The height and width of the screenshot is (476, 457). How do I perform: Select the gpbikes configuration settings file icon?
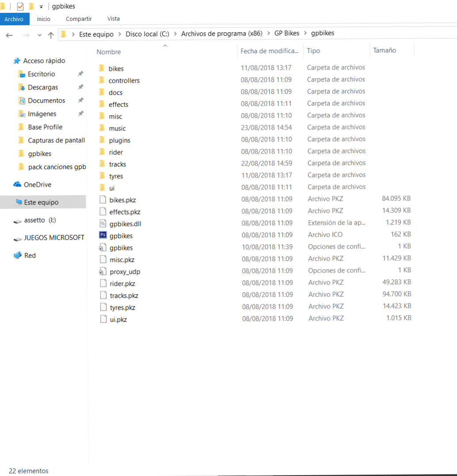(x=103, y=248)
